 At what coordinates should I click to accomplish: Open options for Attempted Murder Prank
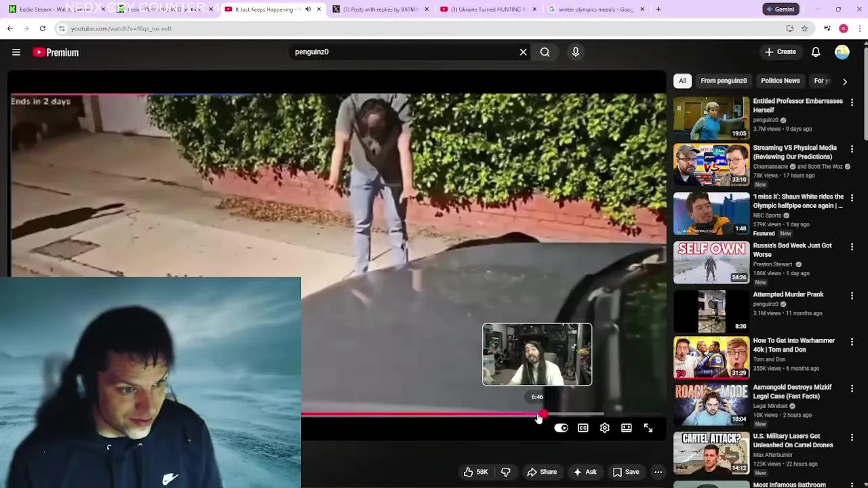852,296
